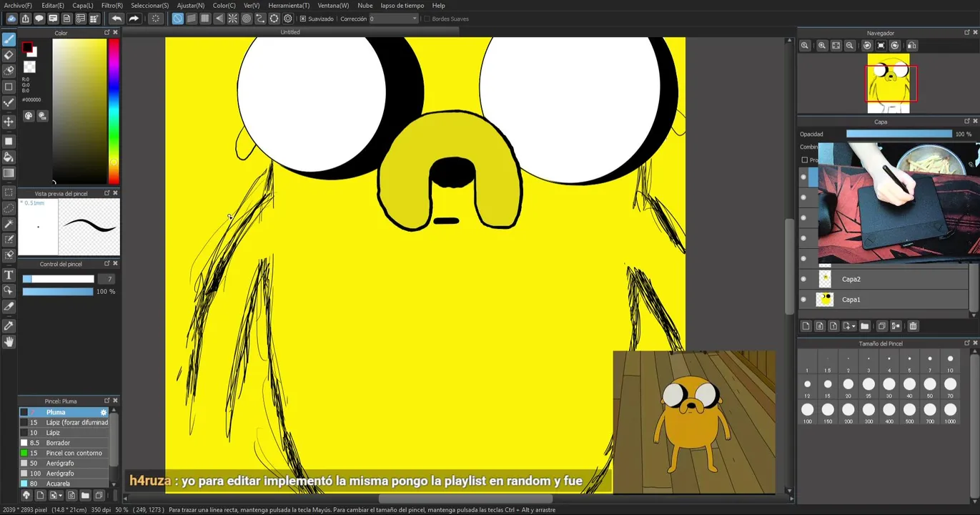Toggle the Suavizado checkbox
This screenshot has height=515, width=980.
(x=303, y=19)
